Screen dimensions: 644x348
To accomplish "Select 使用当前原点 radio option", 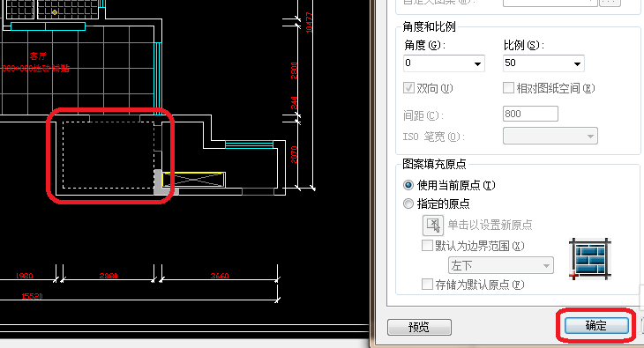I will coord(408,185).
